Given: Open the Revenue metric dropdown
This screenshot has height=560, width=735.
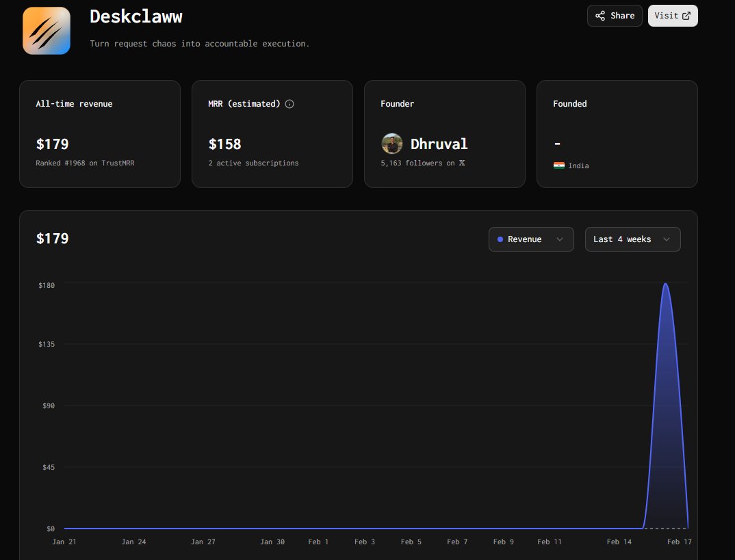Looking at the screenshot, I should pos(531,239).
